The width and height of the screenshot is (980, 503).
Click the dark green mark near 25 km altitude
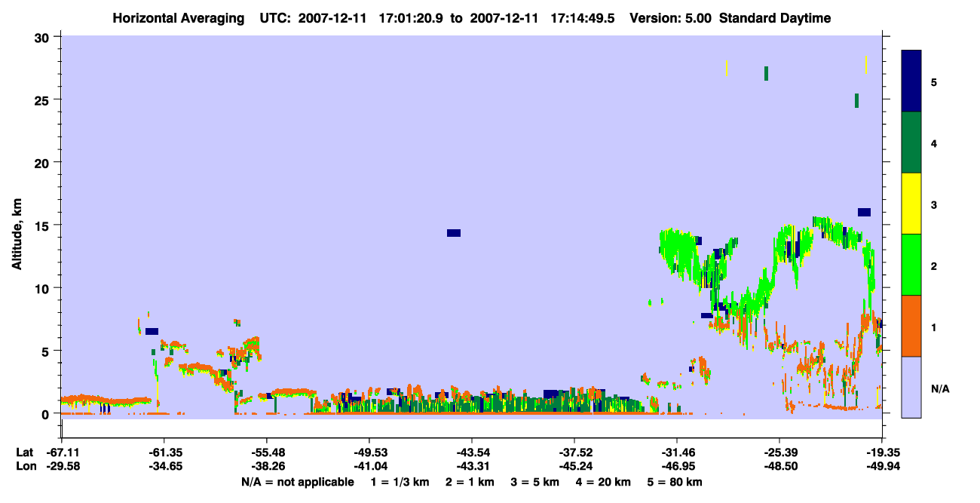click(x=856, y=100)
